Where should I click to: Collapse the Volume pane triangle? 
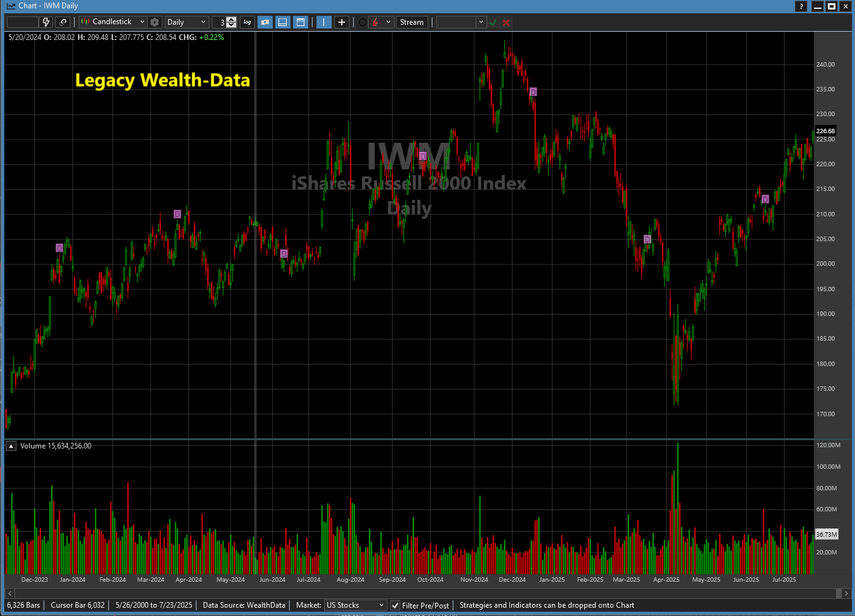11,446
